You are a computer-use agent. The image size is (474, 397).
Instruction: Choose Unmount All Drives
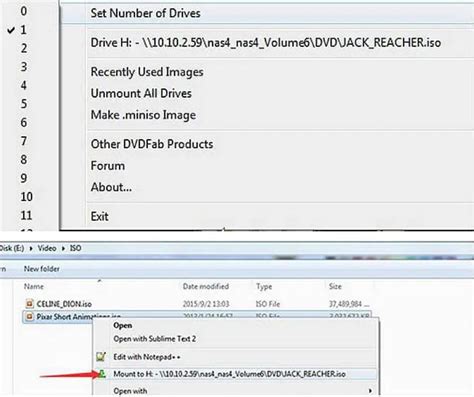267,93
